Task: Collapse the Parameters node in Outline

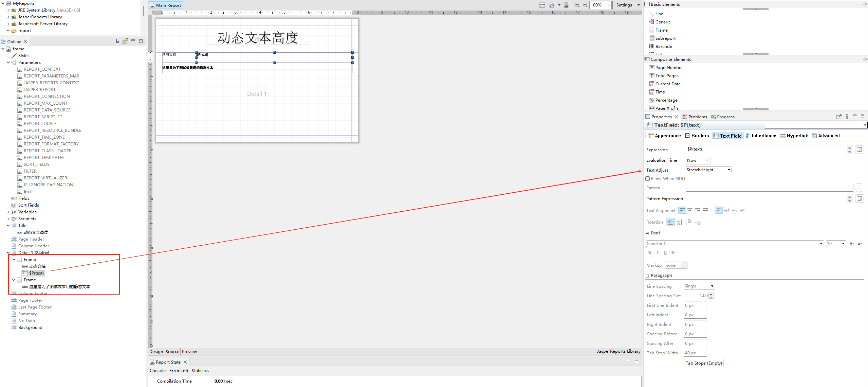Action: pyautogui.click(x=8, y=62)
